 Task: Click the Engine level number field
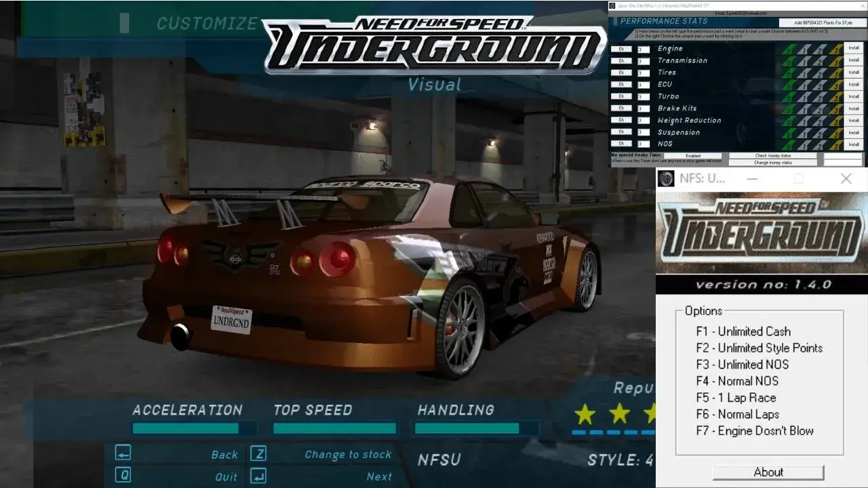pyautogui.click(x=644, y=49)
